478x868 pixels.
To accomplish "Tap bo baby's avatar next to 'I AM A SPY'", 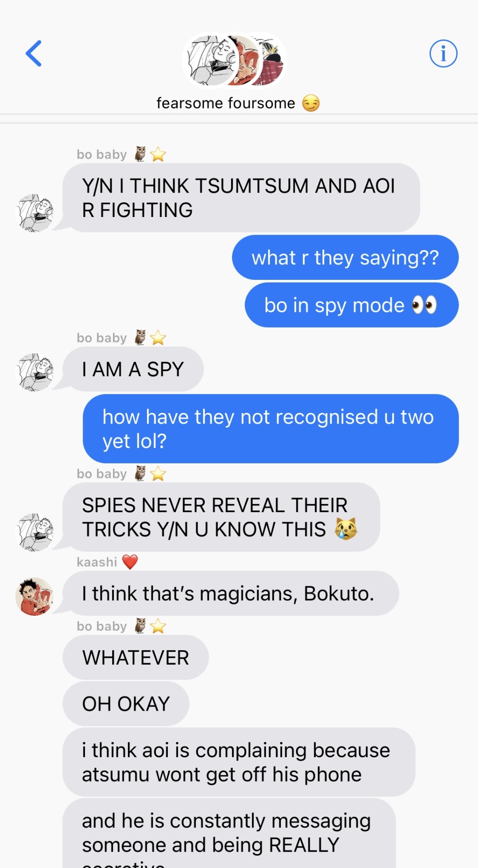I will tap(34, 372).
